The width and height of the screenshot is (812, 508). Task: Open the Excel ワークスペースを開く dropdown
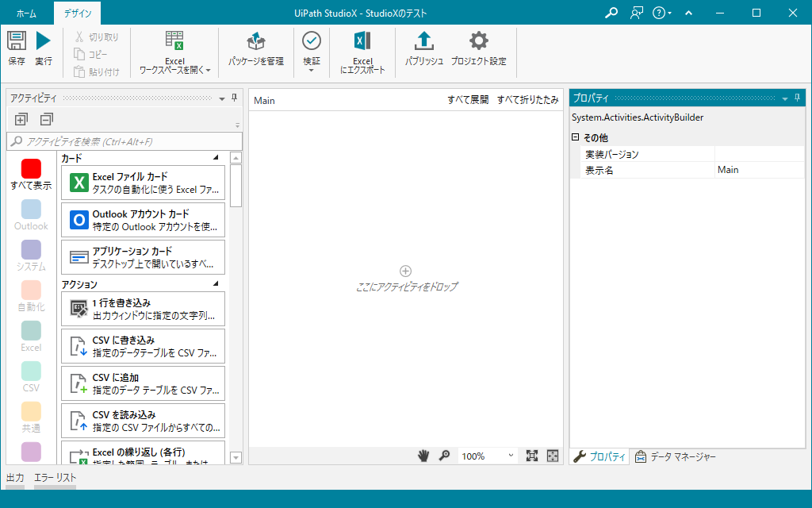174,53
